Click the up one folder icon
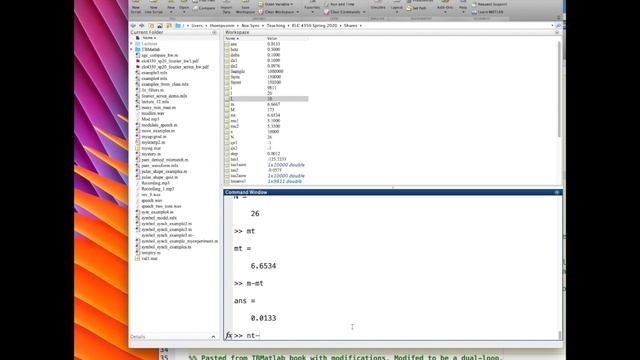Image resolution: width=640 pixels, height=360 pixels. 151,25
